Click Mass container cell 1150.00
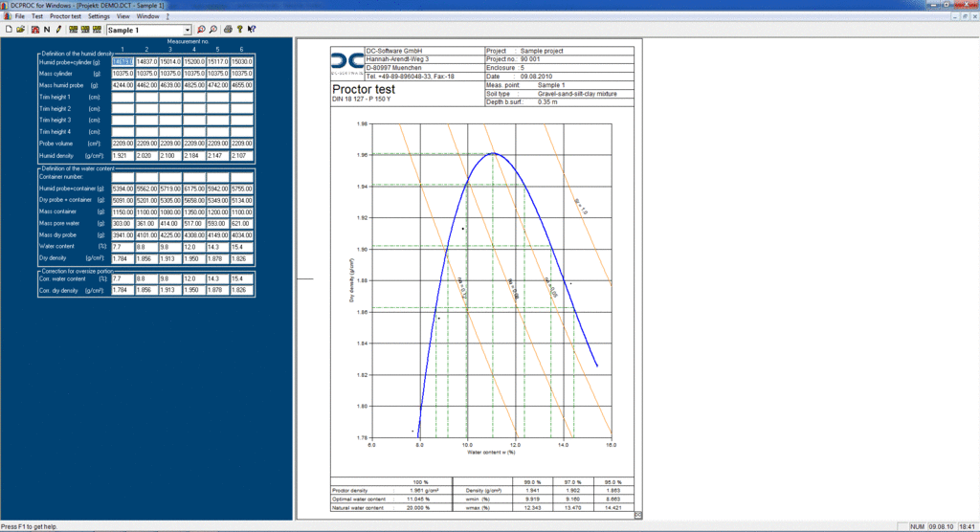 coord(122,211)
